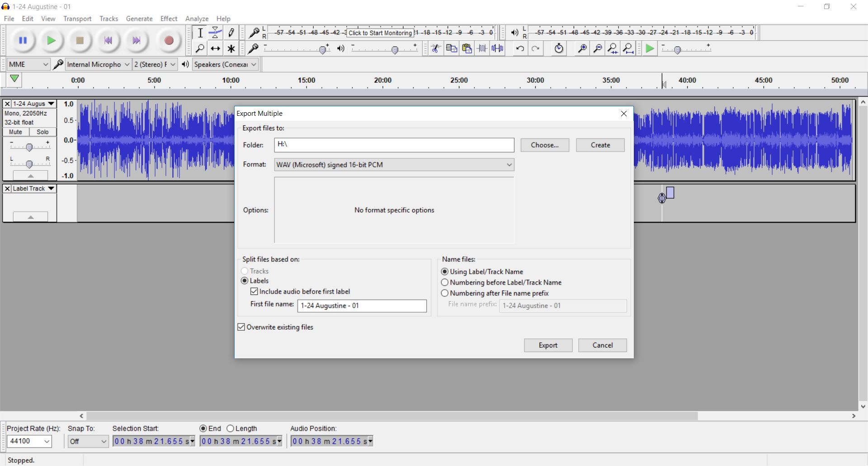Image resolution: width=868 pixels, height=466 pixels.
Task: Click the Export button
Action: (547, 345)
